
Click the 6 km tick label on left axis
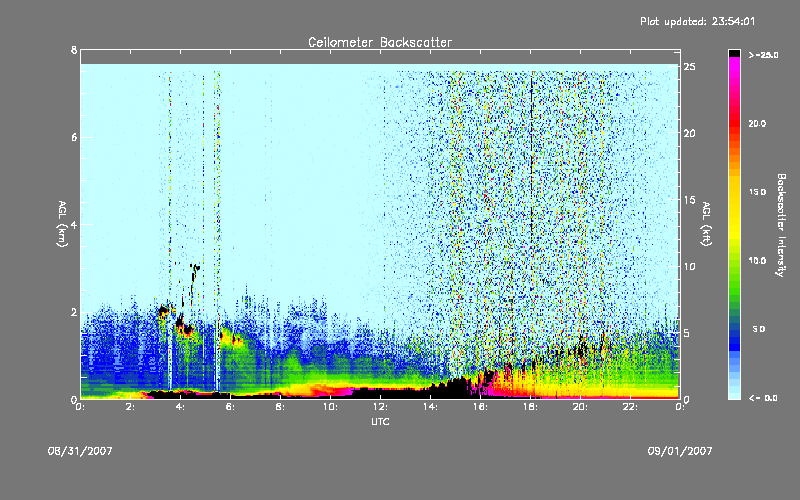click(74, 137)
